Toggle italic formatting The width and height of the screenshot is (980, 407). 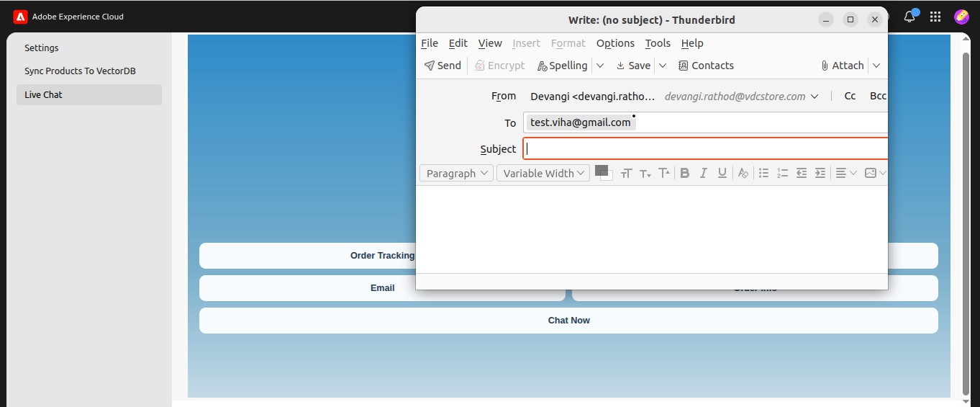pos(704,173)
